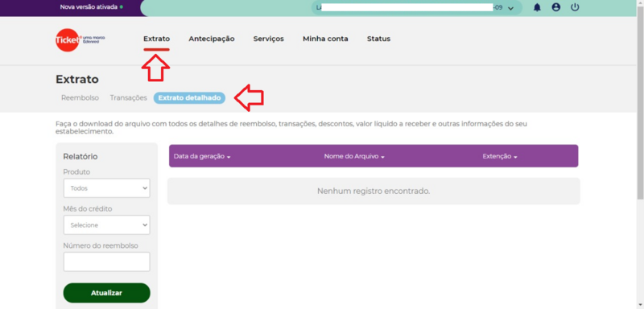Image resolution: width=644 pixels, height=309 pixels.
Task: Sort by Data da geração column
Action: point(202,156)
